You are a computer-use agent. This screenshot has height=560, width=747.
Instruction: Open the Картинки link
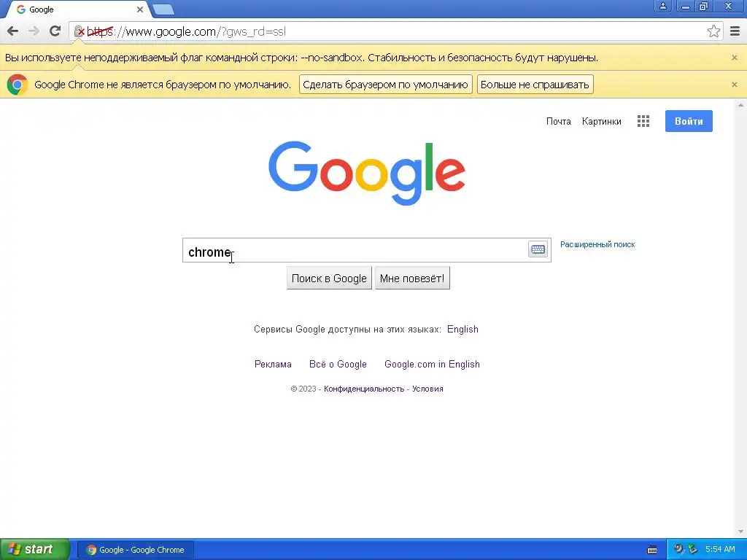click(x=602, y=122)
